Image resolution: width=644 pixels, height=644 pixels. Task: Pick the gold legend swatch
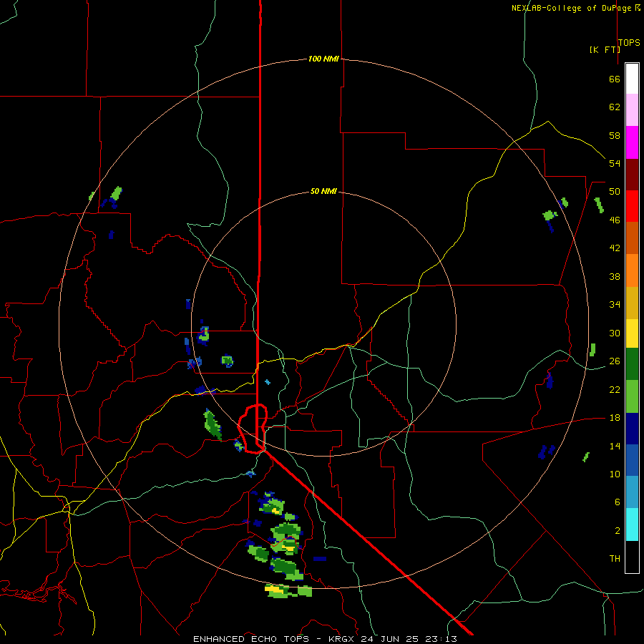(x=632, y=303)
